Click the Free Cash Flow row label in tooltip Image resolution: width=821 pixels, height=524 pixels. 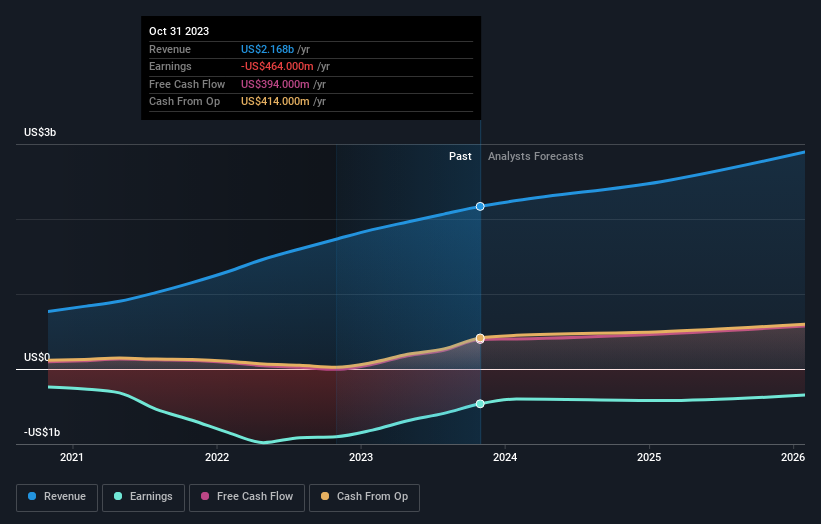tap(187, 84)
